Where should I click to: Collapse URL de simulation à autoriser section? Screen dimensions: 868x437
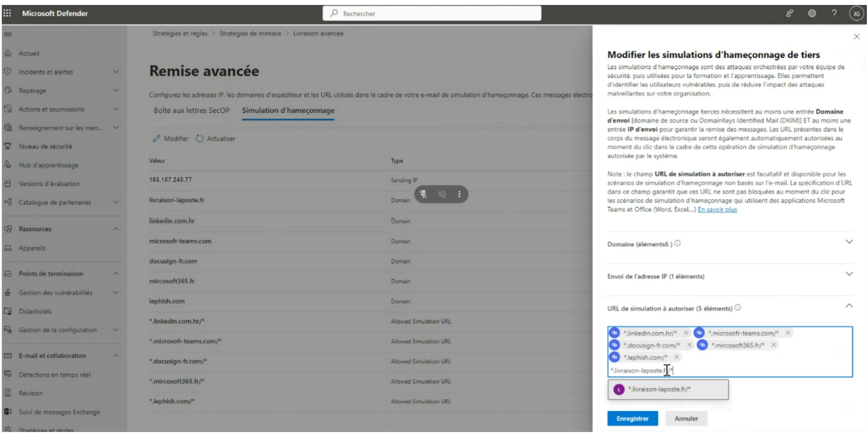tap(849, 306)
